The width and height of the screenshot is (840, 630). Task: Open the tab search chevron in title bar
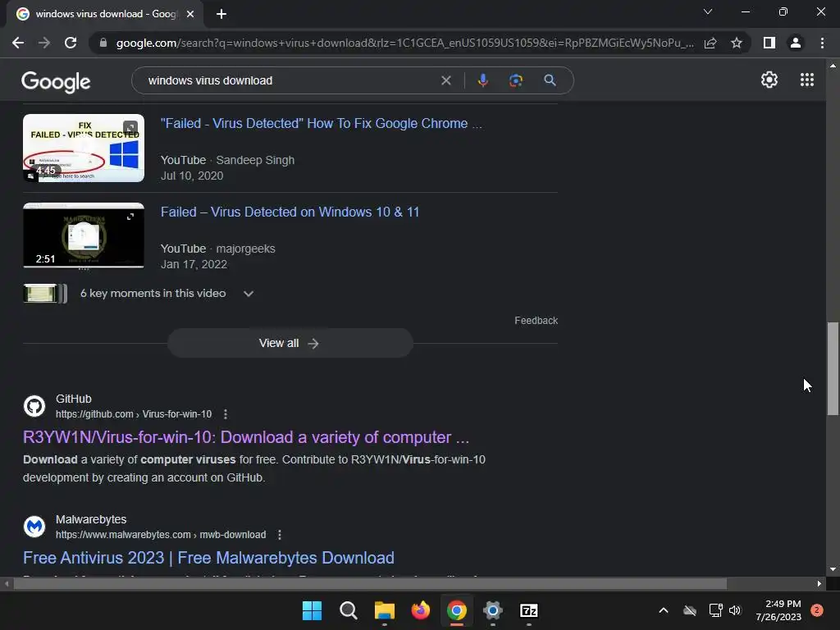tap(708, 11)
